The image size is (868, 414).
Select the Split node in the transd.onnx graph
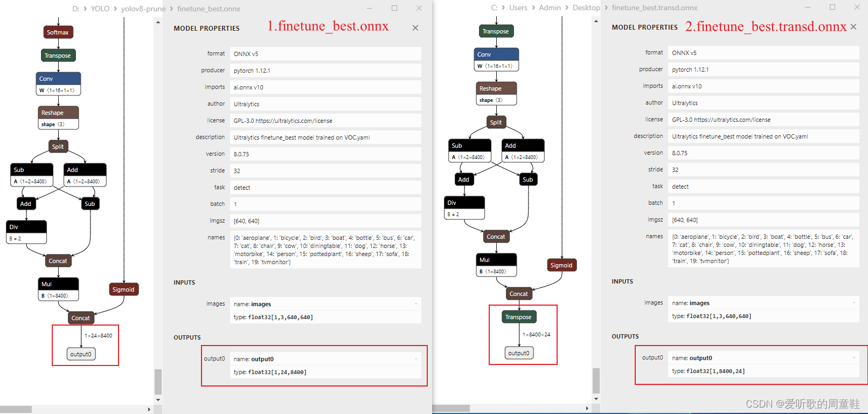[496, 122]
